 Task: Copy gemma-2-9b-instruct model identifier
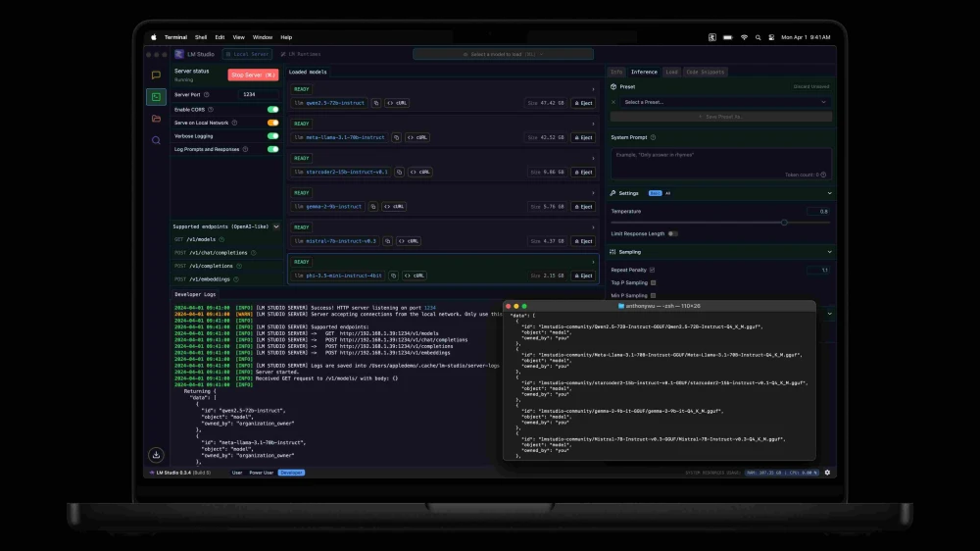(x=373, y=207)
